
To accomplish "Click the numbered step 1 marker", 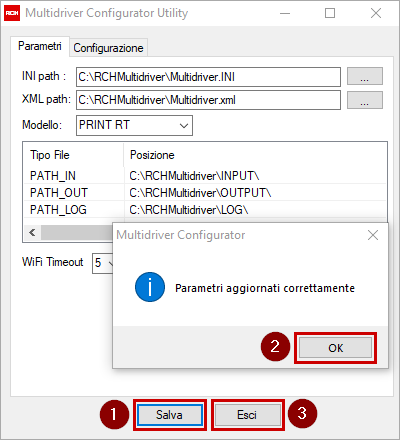I will click(x=114, y=414).
